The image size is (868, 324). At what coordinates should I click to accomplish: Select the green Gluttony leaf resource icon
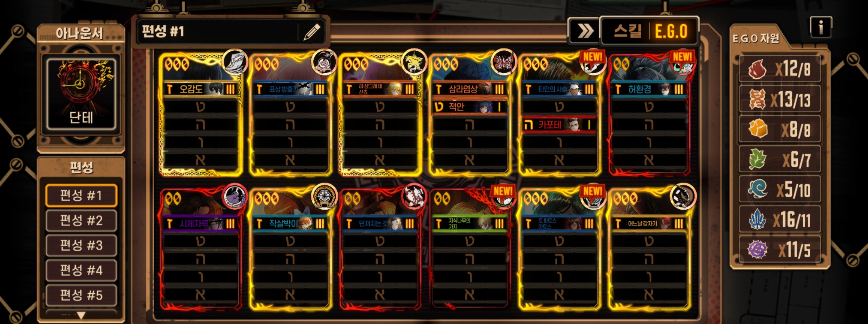[757, 159]
